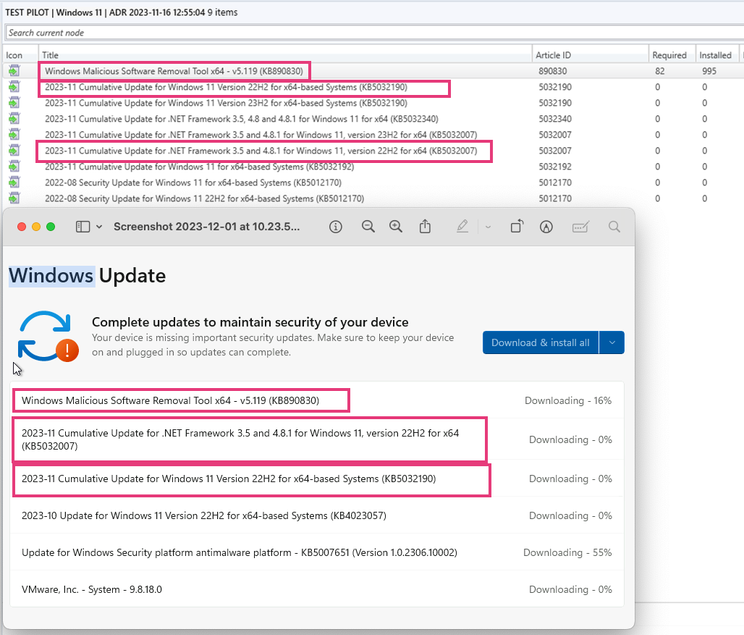Screen dimensions: 744x635
Task: Click the Required value 82
Action: pos(660,71)
